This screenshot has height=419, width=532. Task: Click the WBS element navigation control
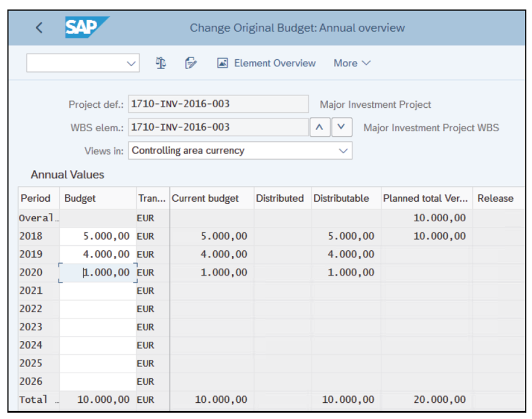click(x=330, y=127)
